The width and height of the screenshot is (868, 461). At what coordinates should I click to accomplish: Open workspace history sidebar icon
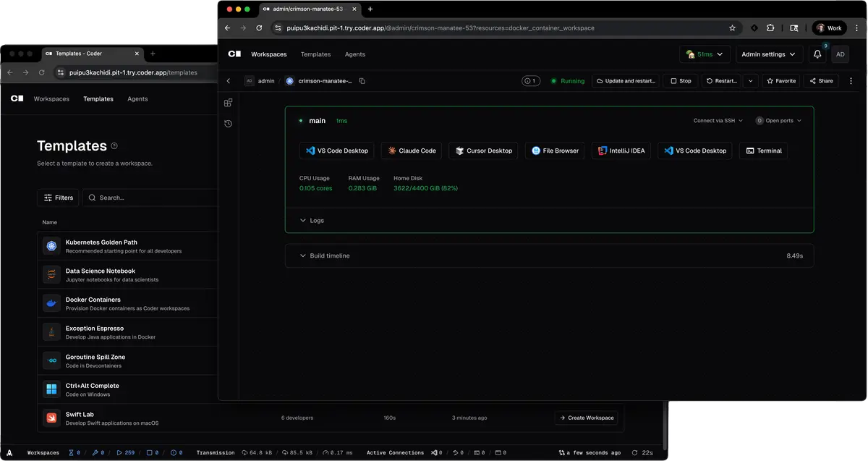tap(228, 124)
